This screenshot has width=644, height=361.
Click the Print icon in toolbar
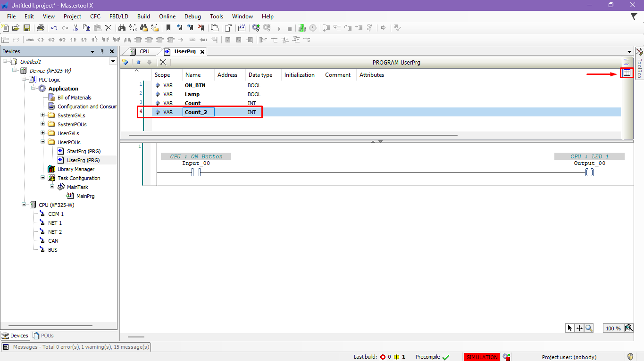coord(40,28)
